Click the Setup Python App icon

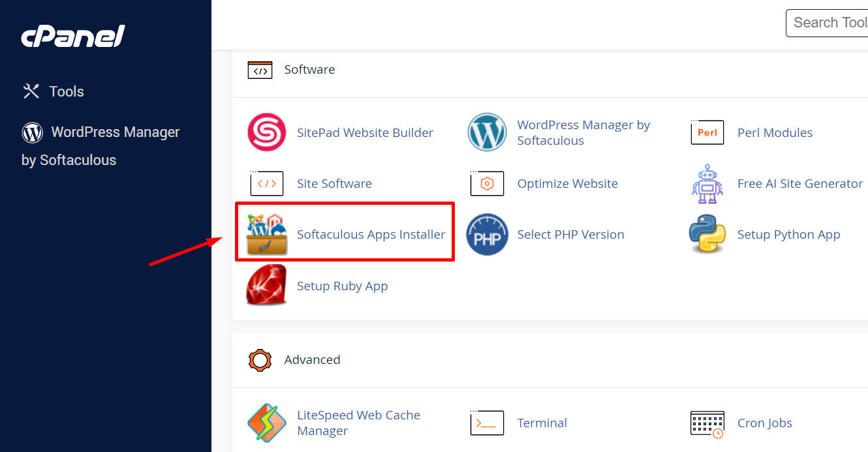[707, 234]
